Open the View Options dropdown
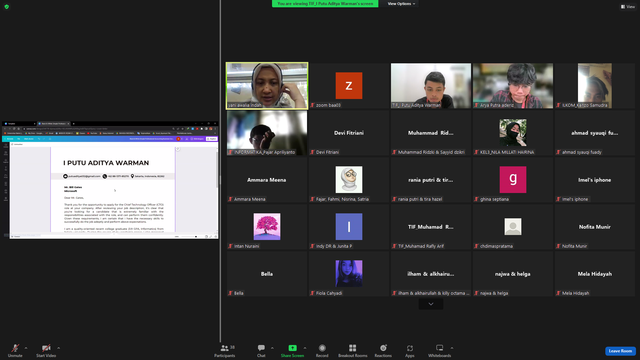The image size is (640, 360). [401, 4]
